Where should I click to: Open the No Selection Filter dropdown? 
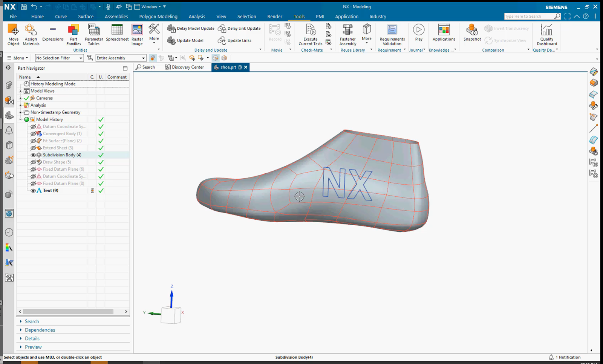(x=59, y=58)
